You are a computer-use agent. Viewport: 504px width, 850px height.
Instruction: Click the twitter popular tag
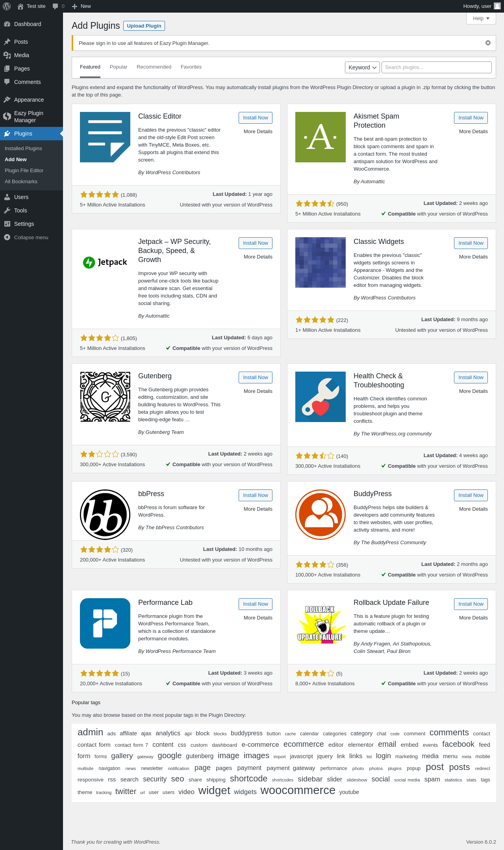click(126, 791)
